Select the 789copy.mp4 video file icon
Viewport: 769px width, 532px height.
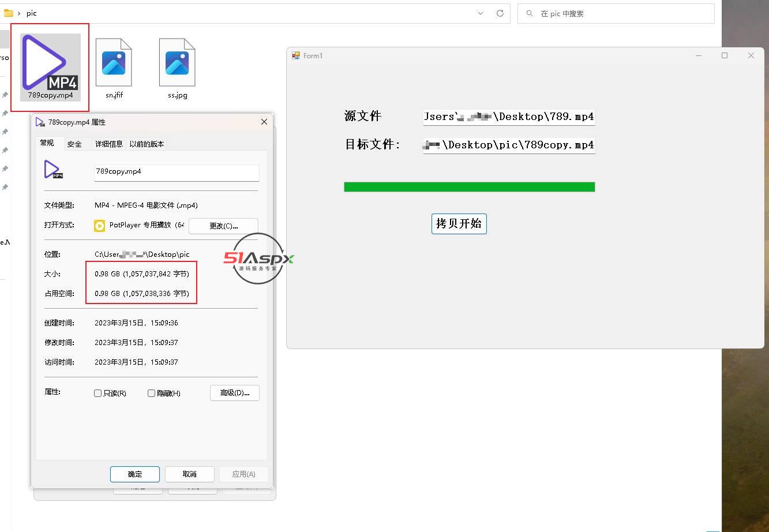tap(51, 67)
